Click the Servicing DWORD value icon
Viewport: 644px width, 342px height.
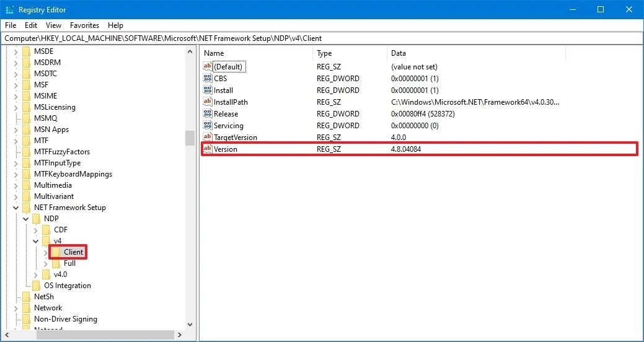point(208,126)
